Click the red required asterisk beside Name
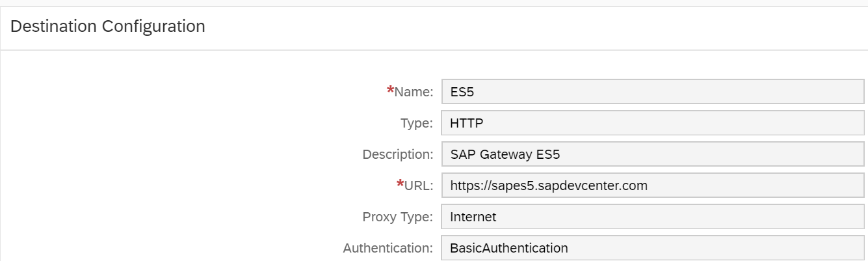This screenshot has height=261, width=868. coord(390,90)
